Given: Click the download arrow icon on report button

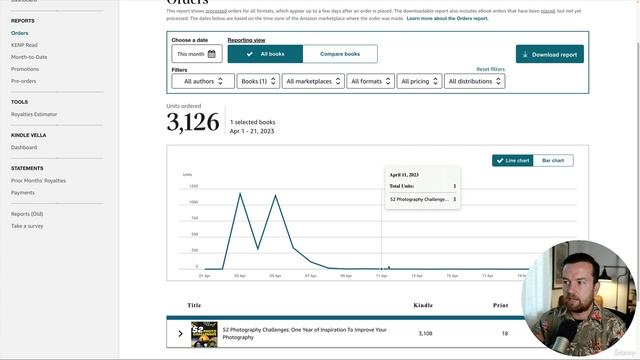Looking at the screenshot, I should [525, 54].
